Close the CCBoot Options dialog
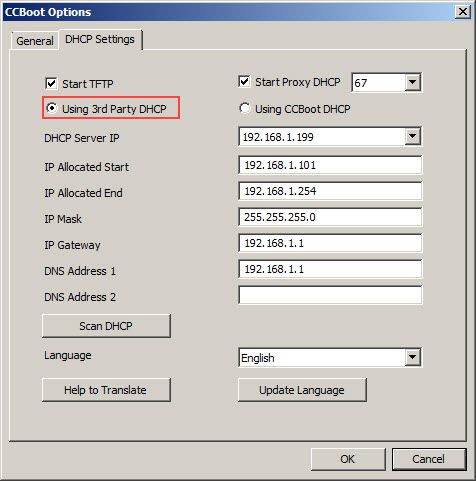This screenshot has width=476, height=481. (x=463, y=12)
